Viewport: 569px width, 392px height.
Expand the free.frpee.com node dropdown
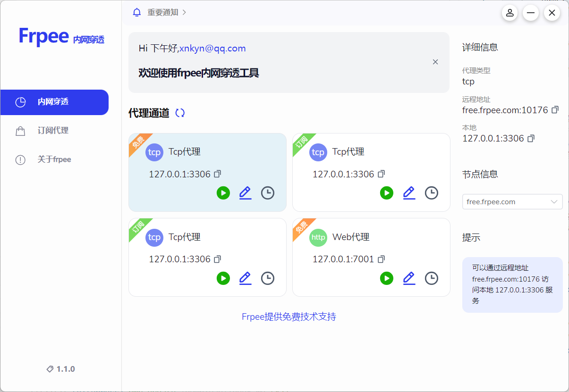tap(512, 201)
